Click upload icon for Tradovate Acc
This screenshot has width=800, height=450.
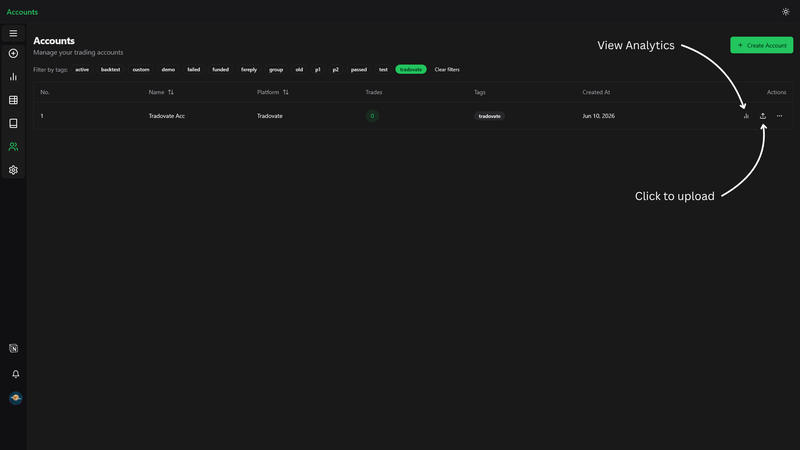(763, 116)
